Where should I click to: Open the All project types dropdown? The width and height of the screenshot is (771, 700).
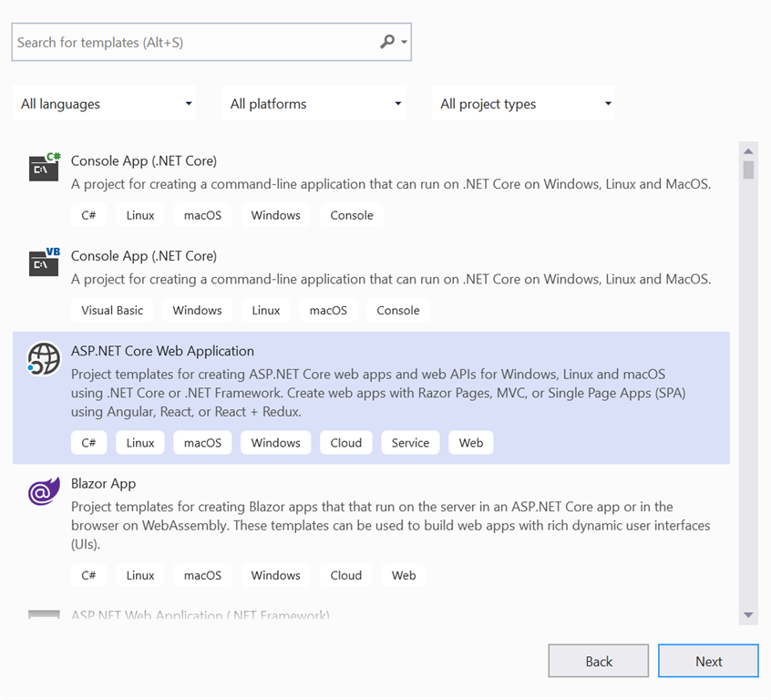524,103
